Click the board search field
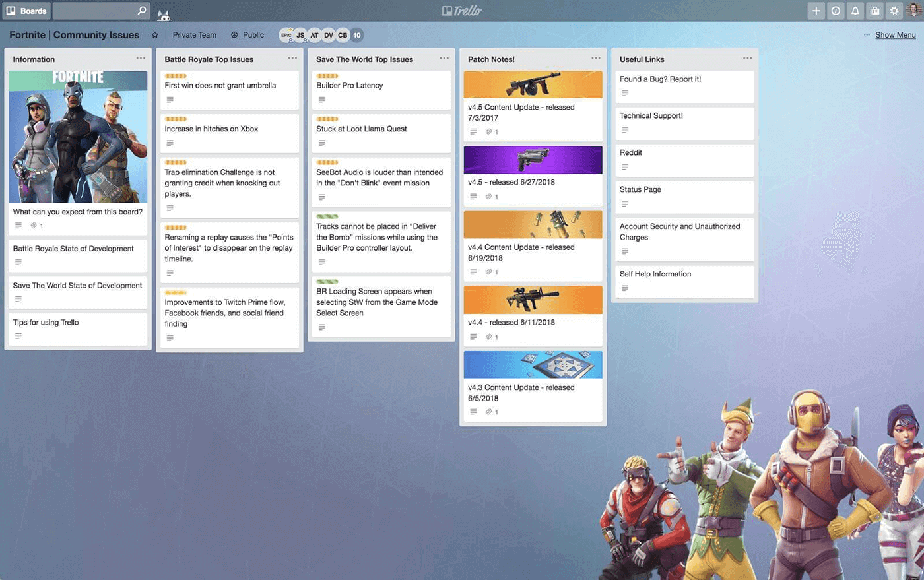Screen dimensions: 924x580 (101, 11)
